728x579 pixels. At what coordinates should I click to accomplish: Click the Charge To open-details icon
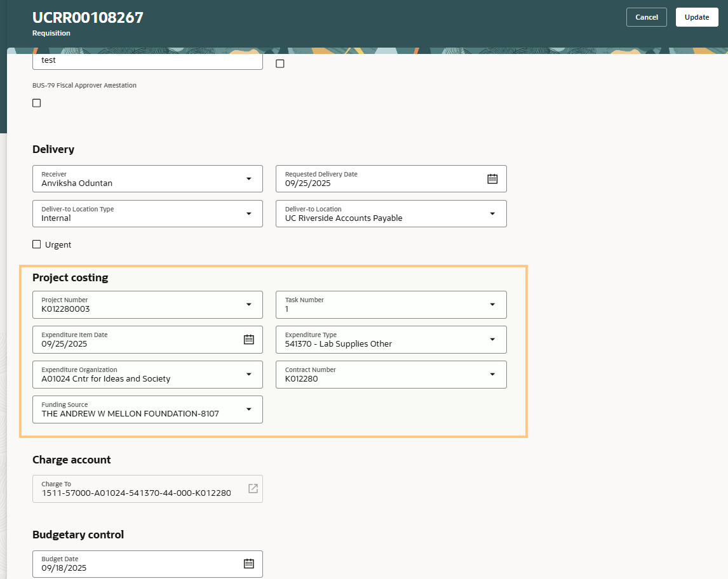253,488
